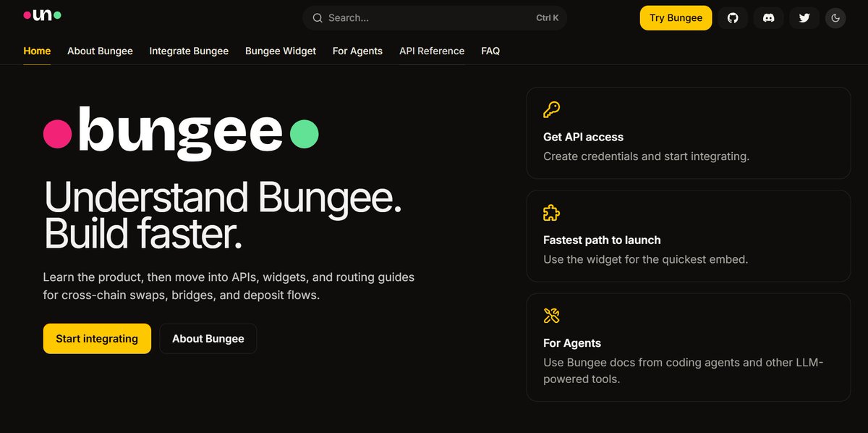Open the Discord community icon
The height and width of the screenshot is (433, 868).
pyautogui.click(x=769, y=18)
